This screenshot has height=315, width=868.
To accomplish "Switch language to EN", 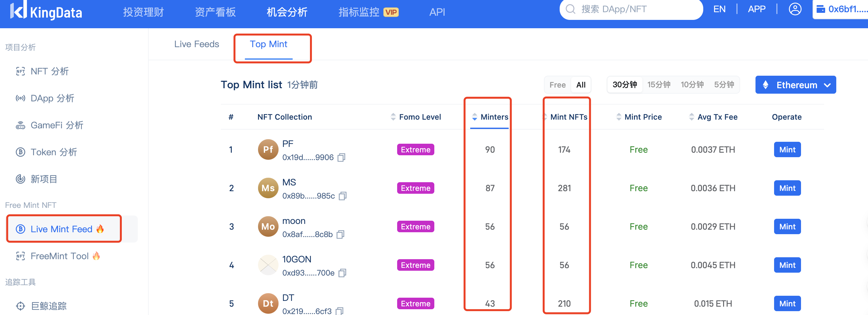I will (719, 9).
